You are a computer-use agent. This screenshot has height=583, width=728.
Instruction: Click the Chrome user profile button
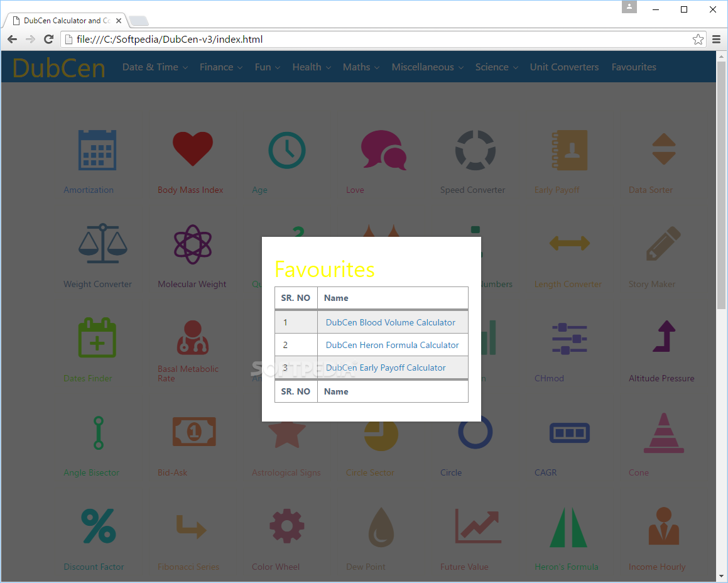629,7
